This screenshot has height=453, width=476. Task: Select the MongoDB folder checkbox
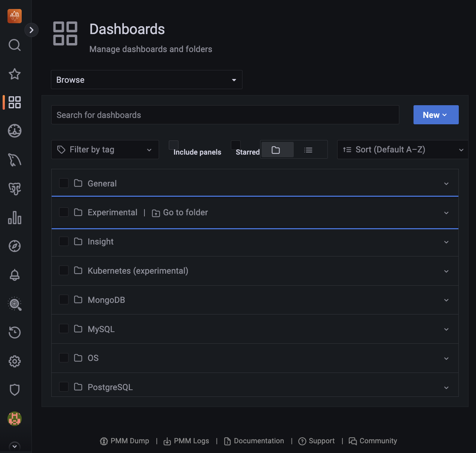pos(64,300)
